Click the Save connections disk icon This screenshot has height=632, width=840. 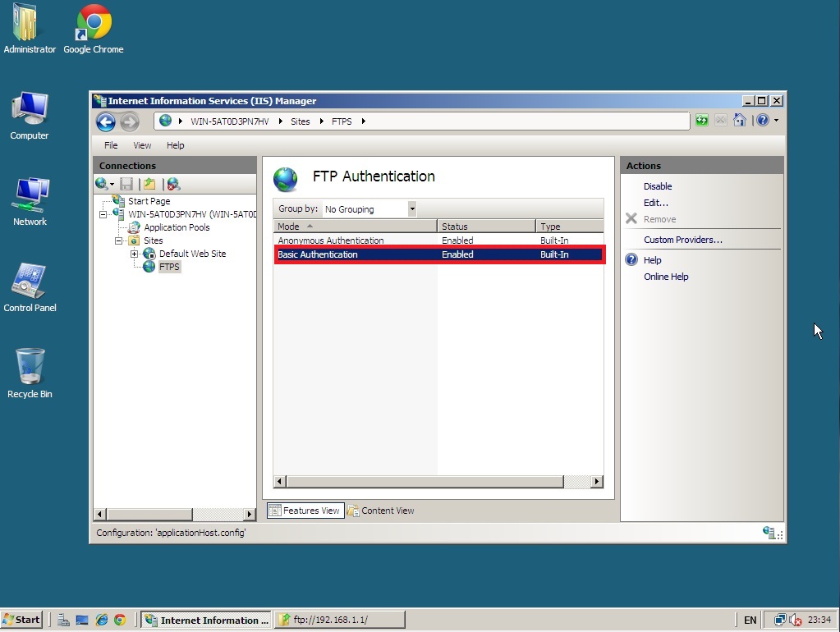click(x=126, y=184)
